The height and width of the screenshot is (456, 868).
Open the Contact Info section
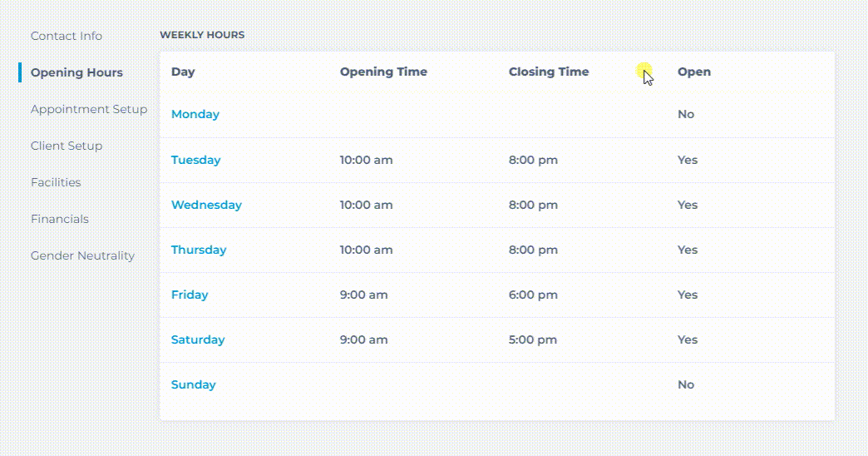pyautogui.click(x=67, y=36)
